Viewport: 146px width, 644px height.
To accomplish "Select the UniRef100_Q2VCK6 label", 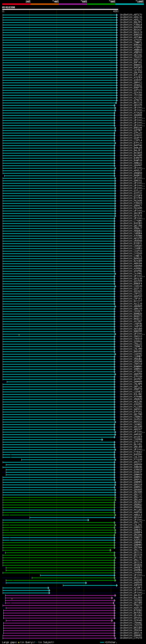I will tap(131, 93).
